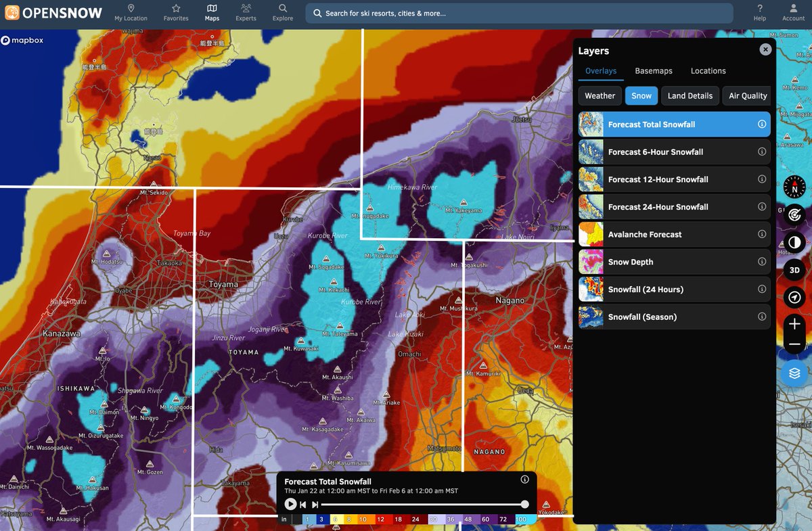Center map on my current location
Screen dimensions: 812x531
click(x=794, y=297)
